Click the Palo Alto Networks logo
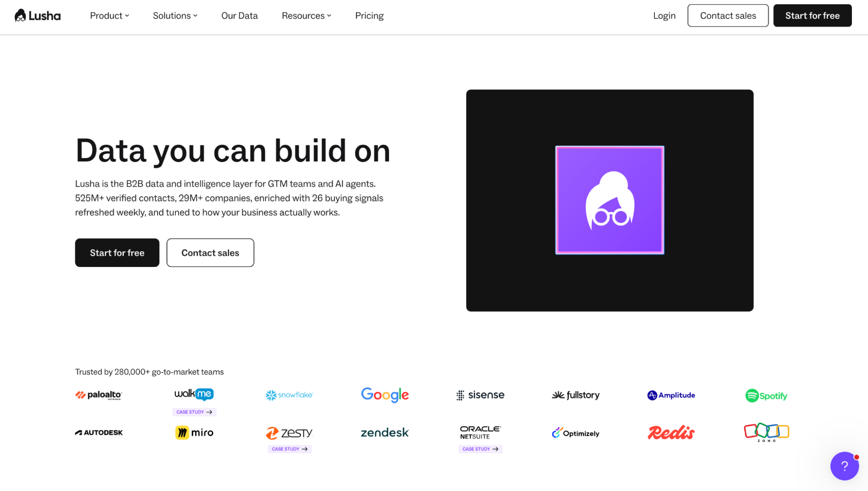This screenshot has width=868, height=491. pyautogui.click(x=99, y=395)
